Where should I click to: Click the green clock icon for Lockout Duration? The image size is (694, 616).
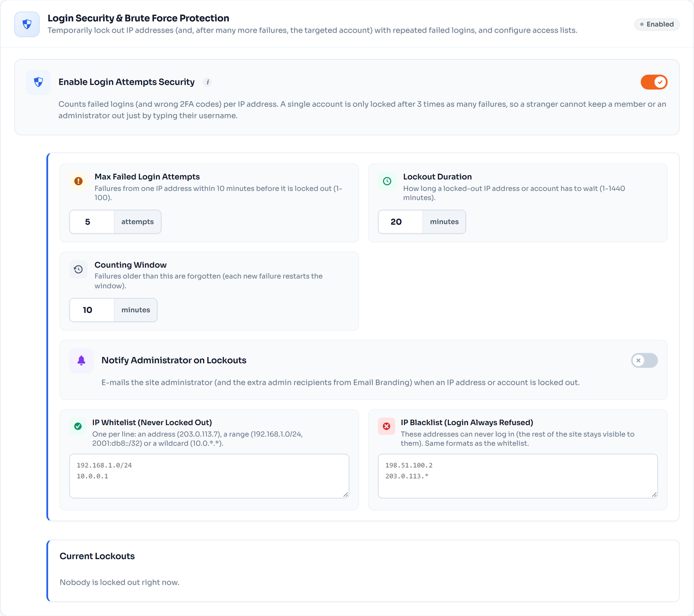pyautogui.click(x=387, y=181)
